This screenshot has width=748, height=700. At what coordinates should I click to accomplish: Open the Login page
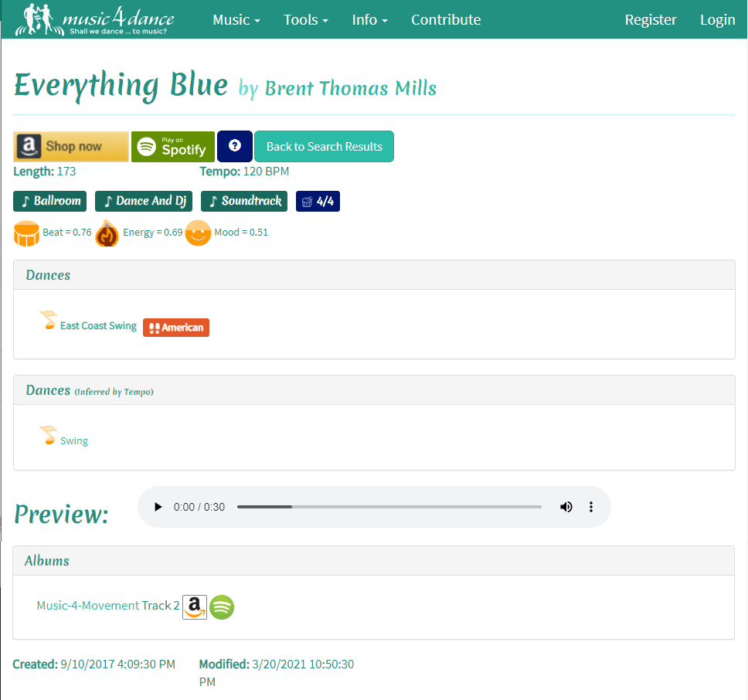point(717,20)
